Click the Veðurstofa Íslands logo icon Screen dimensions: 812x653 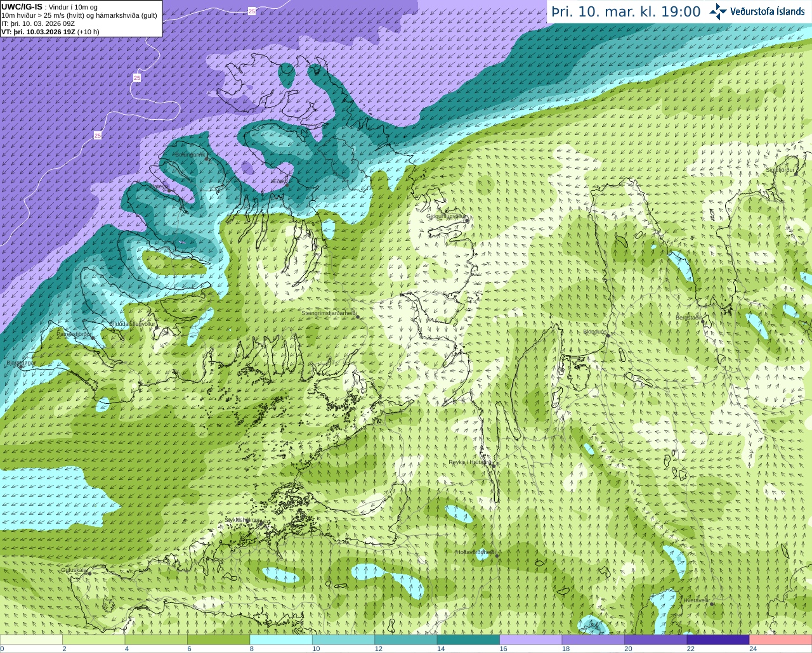coord(718,11)
